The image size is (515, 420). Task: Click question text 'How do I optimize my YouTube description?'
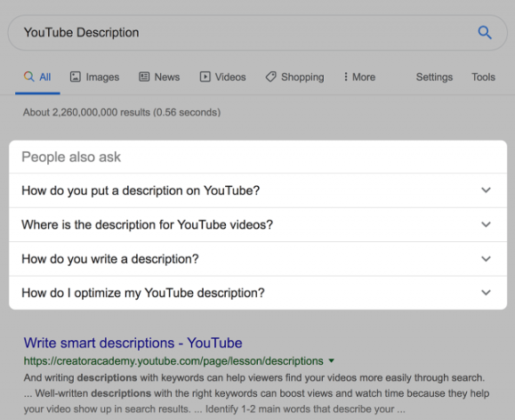pos(143,293)
